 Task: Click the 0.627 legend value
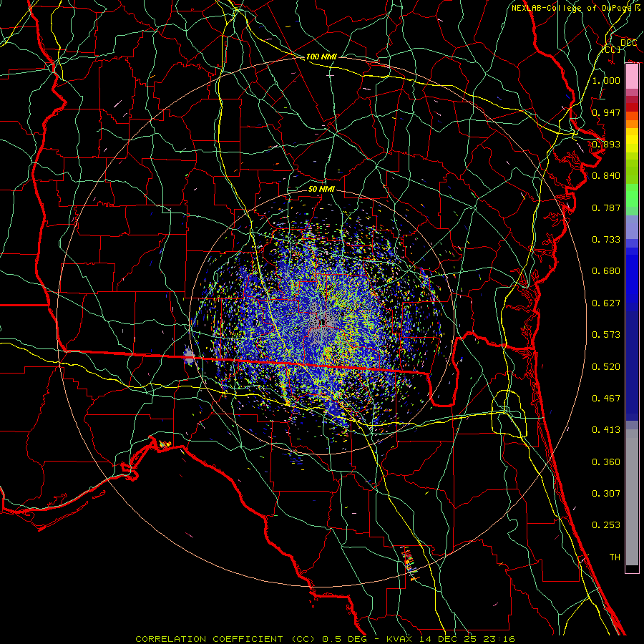coord(606,303)
